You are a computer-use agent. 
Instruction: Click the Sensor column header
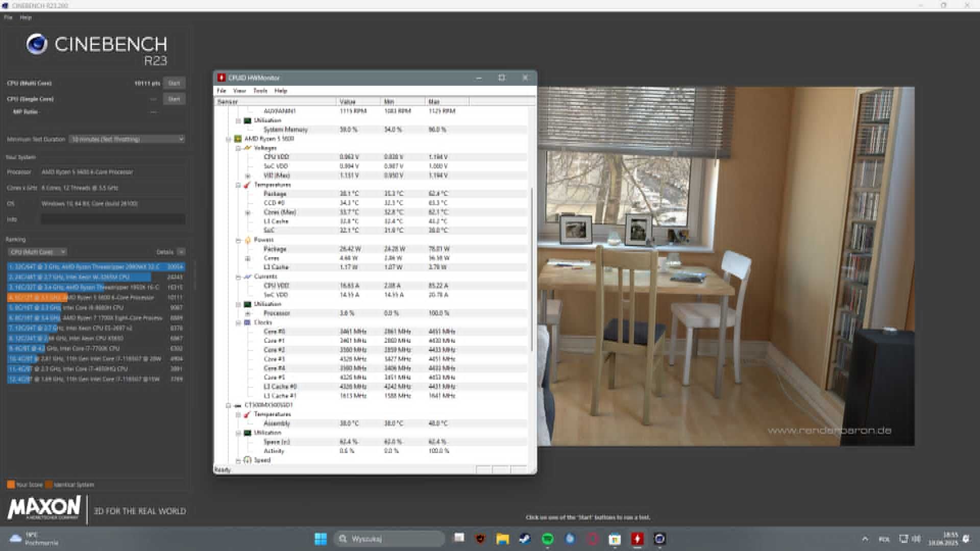pos(275,102)
